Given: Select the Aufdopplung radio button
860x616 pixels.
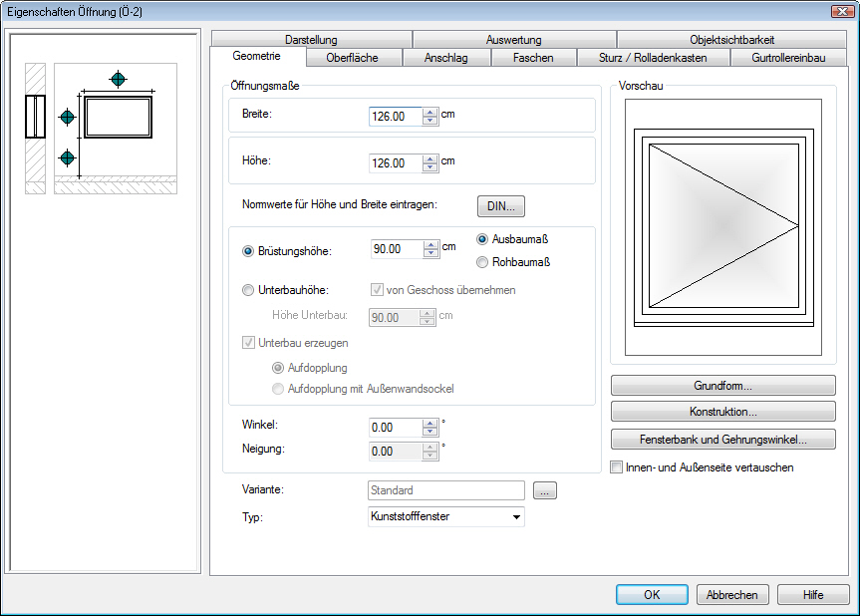Looking at the screenshot, I should [278, 368].
